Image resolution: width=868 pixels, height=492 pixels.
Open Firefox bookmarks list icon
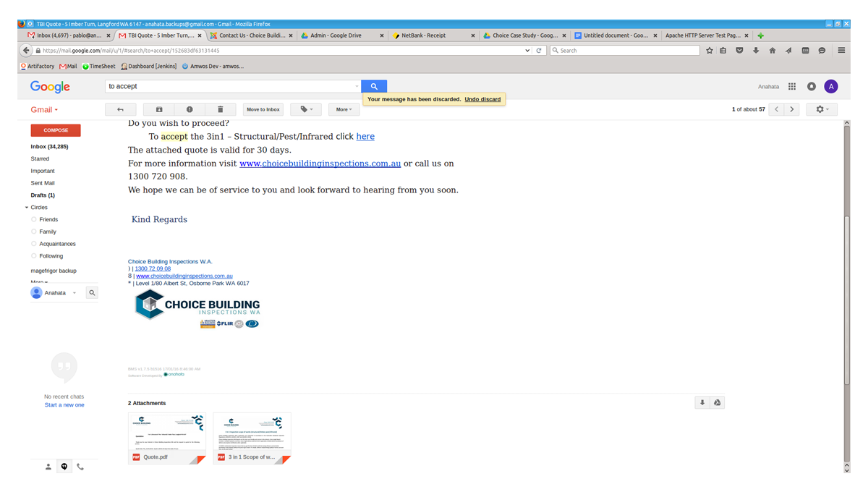(x=723, y=51)
